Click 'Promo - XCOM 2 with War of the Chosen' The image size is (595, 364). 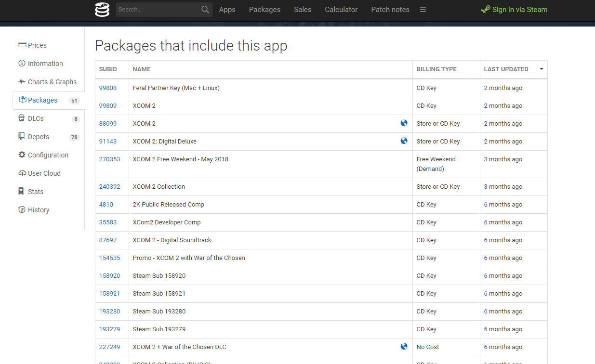[189, 258]
